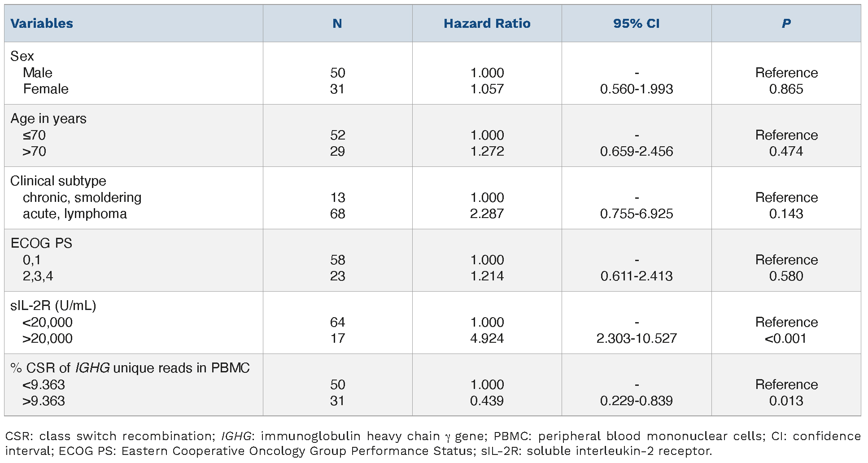Viewport: 868px width, 463px height.
Task: Click the 'chronic, smoldering' row label
Action: click(x=82, y=197)
